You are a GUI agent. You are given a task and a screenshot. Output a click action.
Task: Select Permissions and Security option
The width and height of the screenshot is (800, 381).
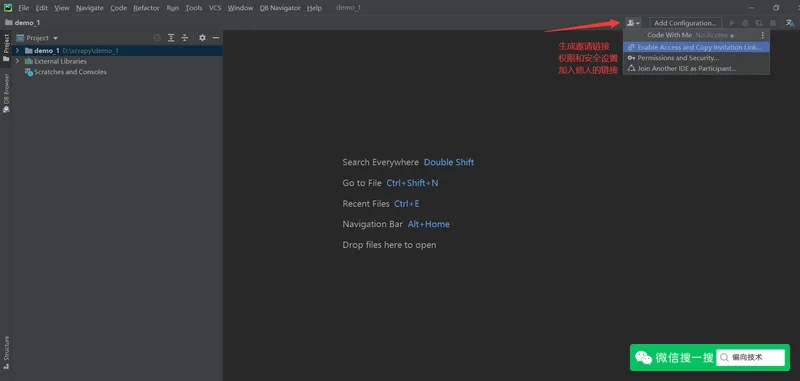pos(696,58)
